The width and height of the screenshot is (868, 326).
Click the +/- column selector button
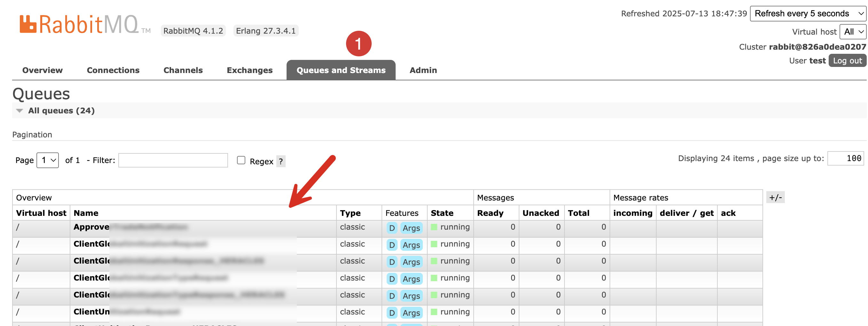(x=775, y=197)
